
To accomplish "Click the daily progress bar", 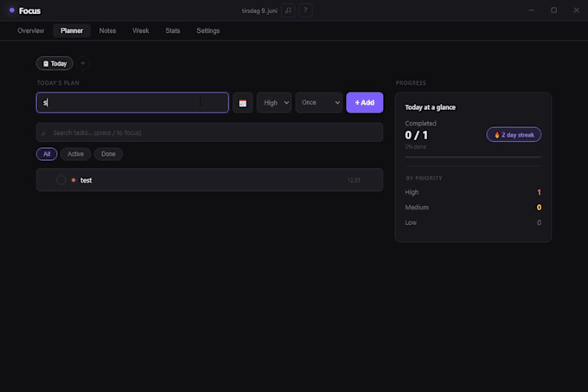I will (473, 157).
